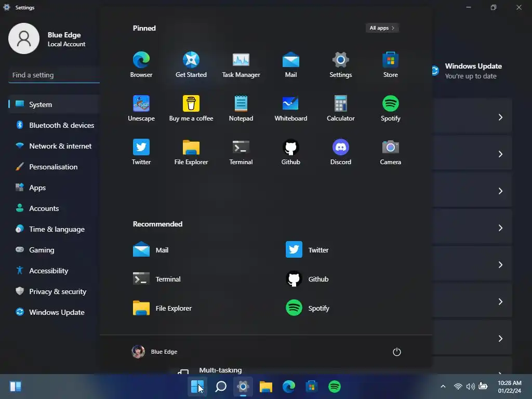Open the Calculator app

(341, 108)
